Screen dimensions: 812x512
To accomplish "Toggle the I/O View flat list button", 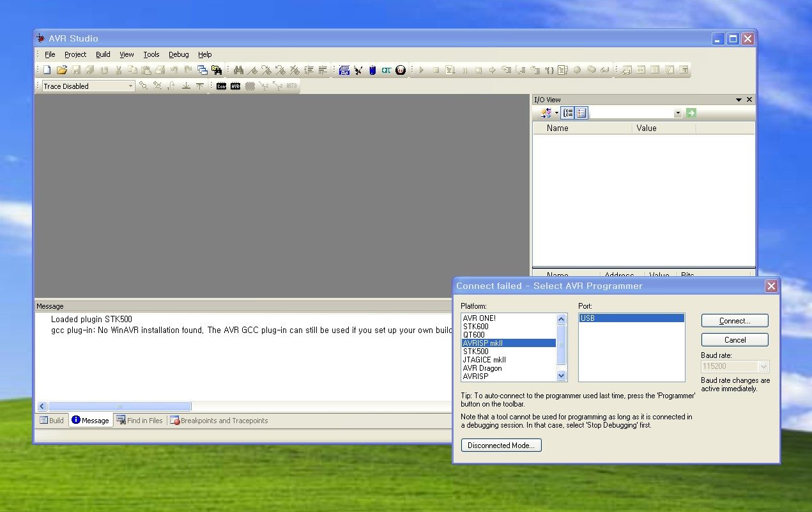I will click(x=581, y=113).
